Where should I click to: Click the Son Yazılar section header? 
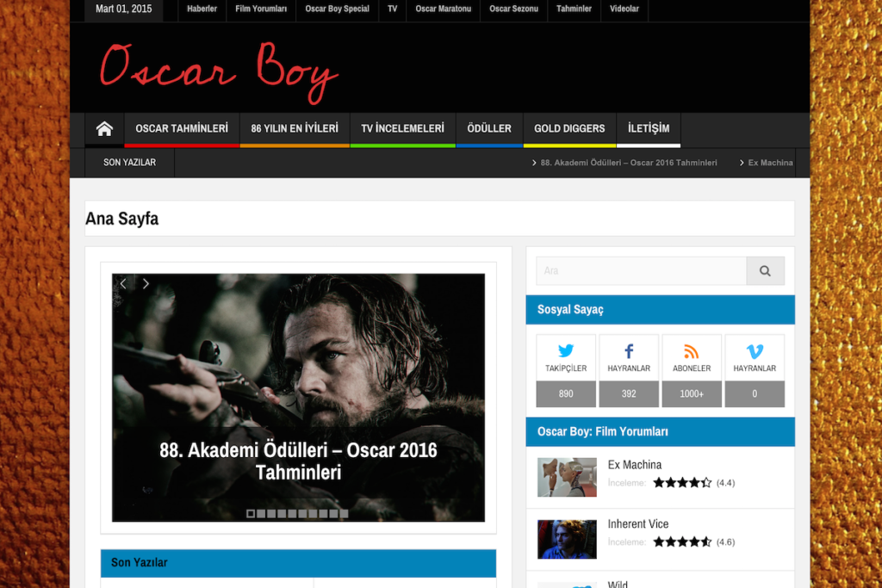(x=298, y=563)
